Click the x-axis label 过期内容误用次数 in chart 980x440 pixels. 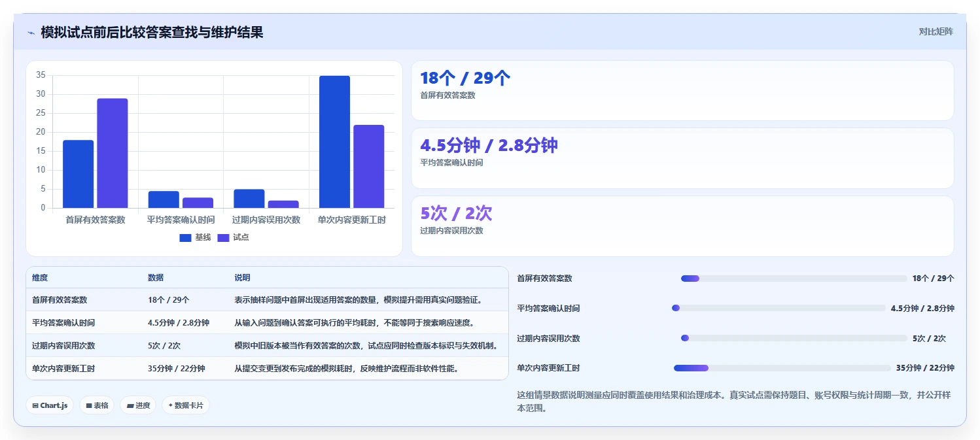tap(266, 220)
